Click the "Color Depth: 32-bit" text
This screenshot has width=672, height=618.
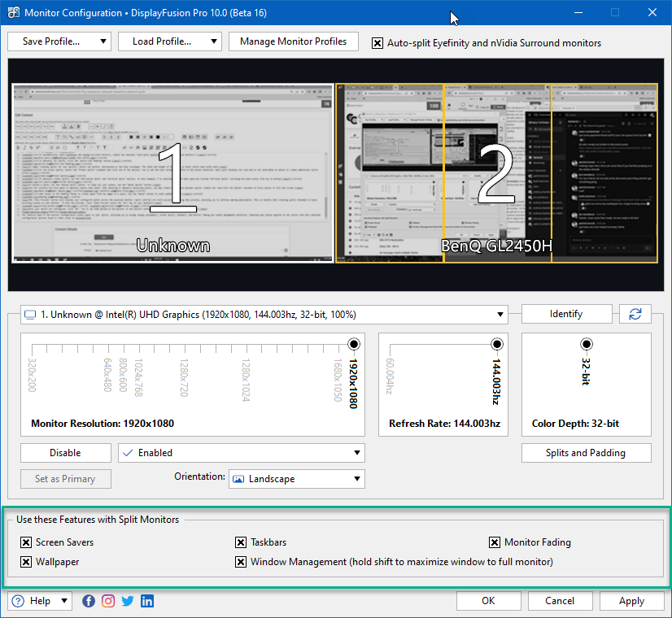[575, 424]
